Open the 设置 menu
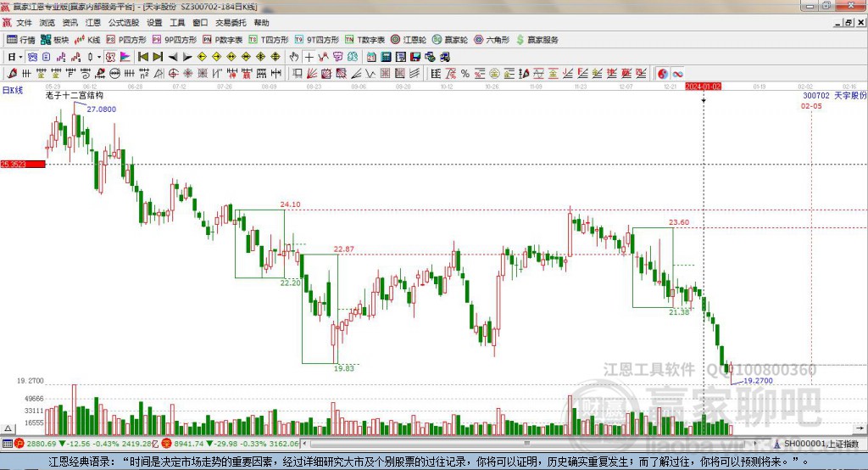This screenshot has height=470, width=868. 154,23
